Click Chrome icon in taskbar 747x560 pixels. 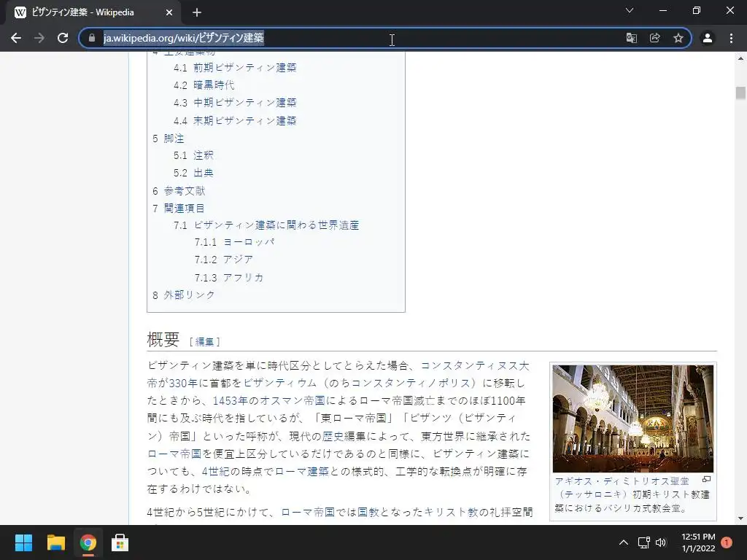coord(88,542)
